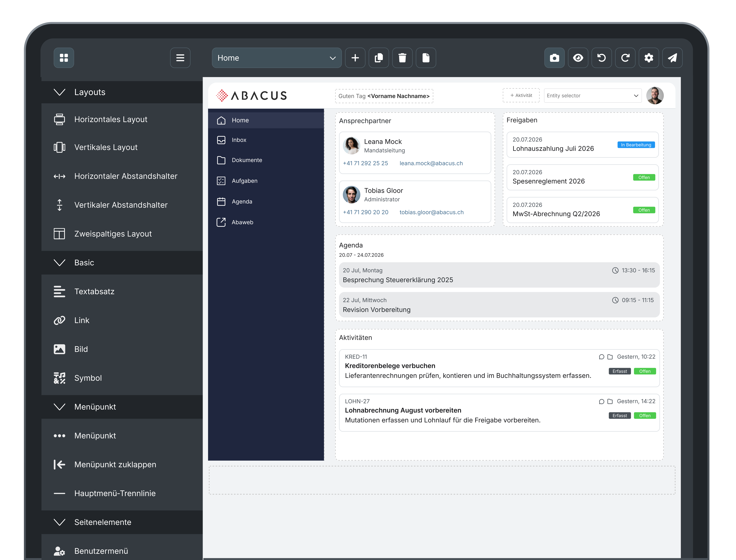The width and height of the screenshot is (736, 560).
Task: Open Aufgaben in preview navigation
Action: [x=266, y=181]
